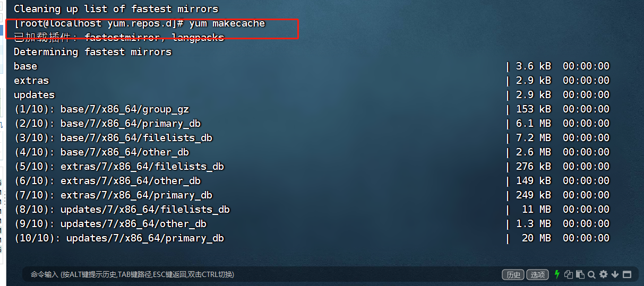The image size is (644, 286).
Task: Click the yum makecache command text
Action: [227, 23]
